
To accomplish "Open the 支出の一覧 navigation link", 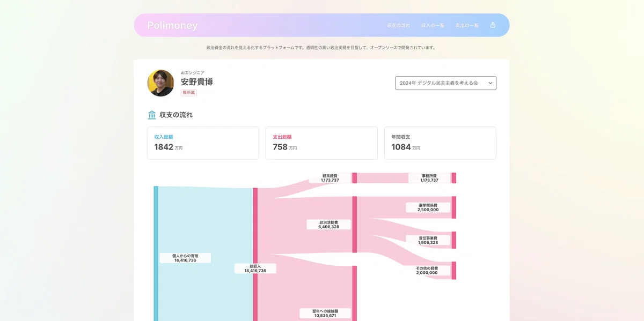I will point(467,25).
